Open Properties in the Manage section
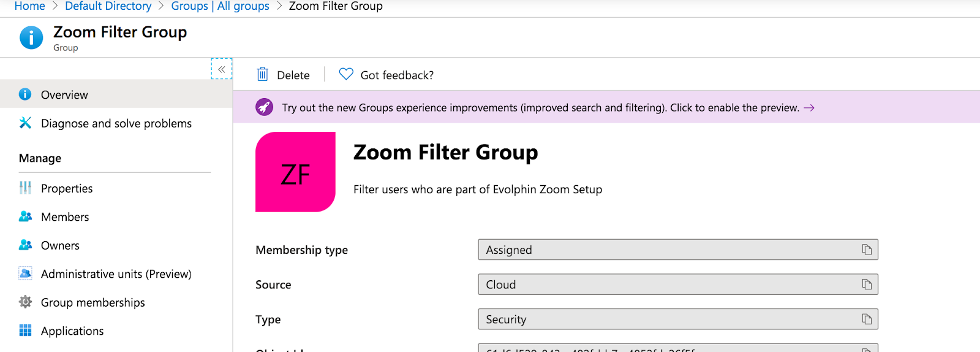 point(67,189)
